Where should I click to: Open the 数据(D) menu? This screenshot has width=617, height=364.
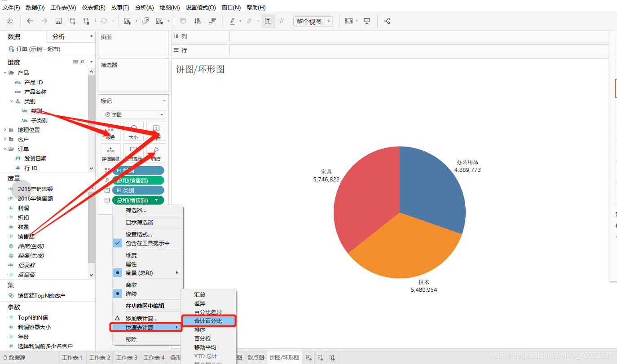[35, 8]
